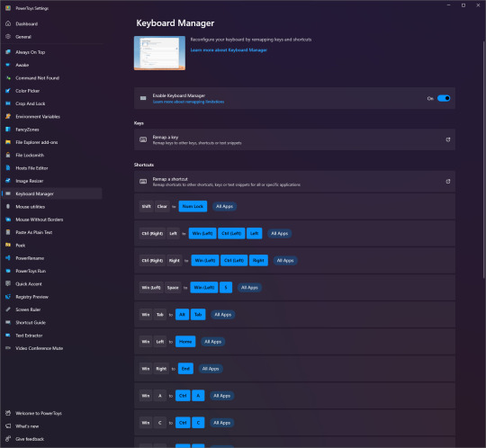Open the Crop And Lock icon

(8, 103)
